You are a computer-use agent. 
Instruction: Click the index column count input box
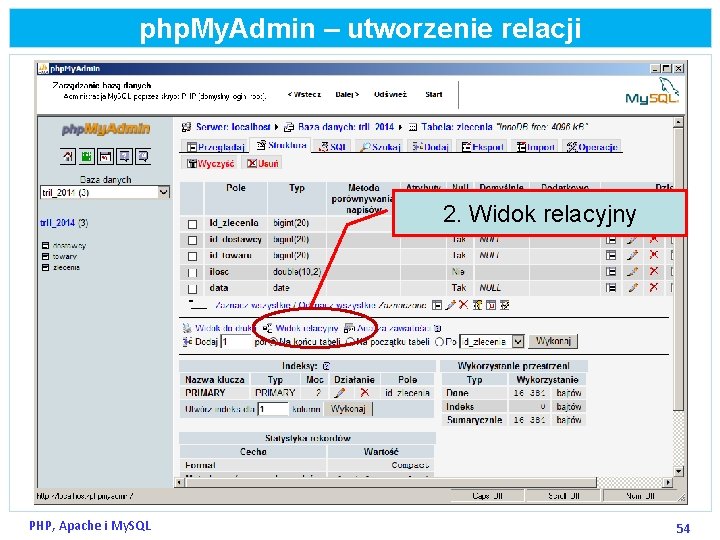[x=273, y=409]
